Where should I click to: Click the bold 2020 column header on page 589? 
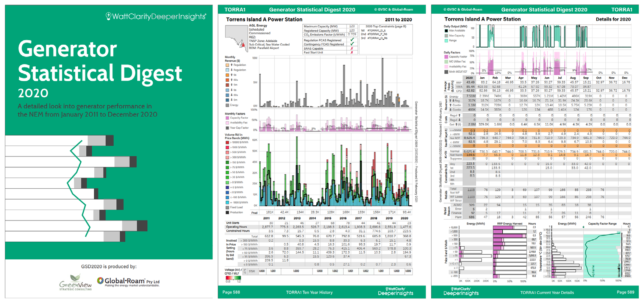click(x=469, y=78)
